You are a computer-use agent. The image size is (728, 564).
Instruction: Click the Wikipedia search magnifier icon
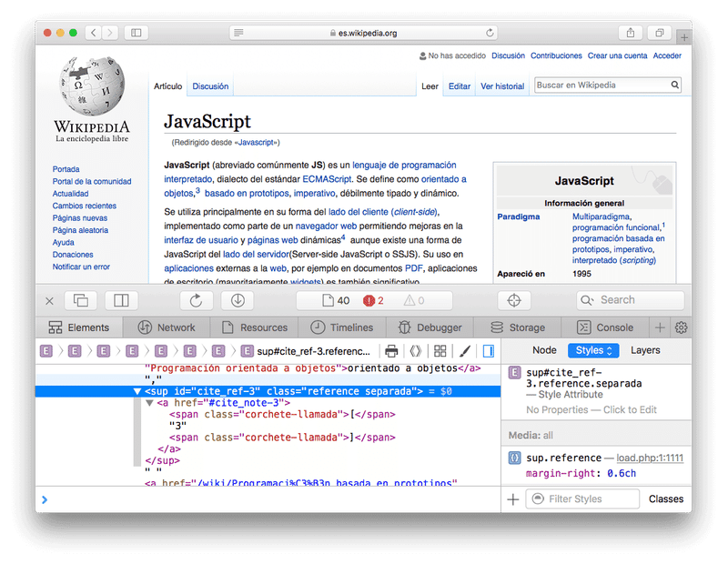(x=674, y=85)
